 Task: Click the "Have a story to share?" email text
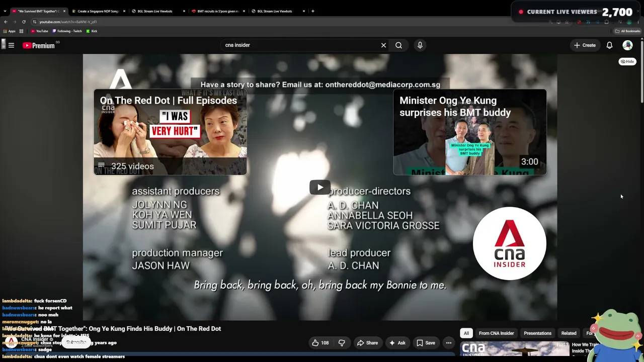(x=320, y=84)
